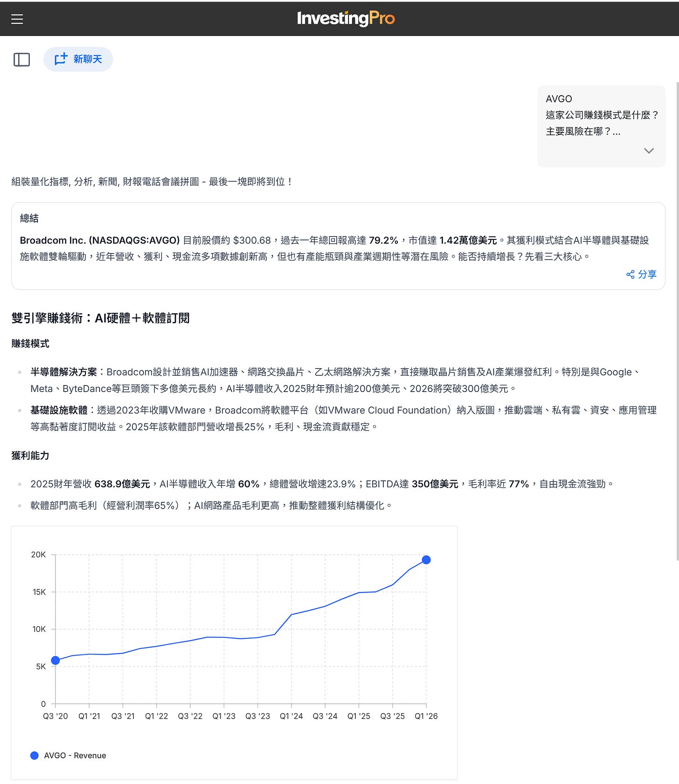Click the Q3 '20 revenue data point
The image size is (679, 784).
[55, 660]
